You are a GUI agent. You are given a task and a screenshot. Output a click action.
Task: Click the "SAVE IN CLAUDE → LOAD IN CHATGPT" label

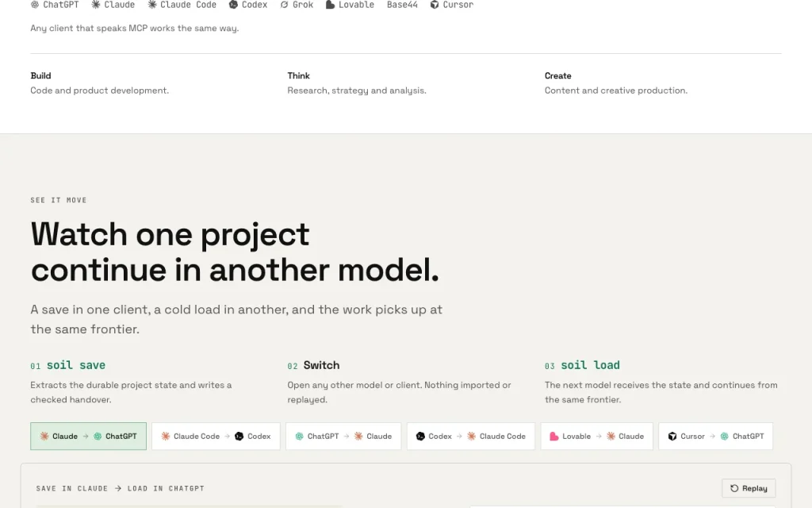coord(121,488)
